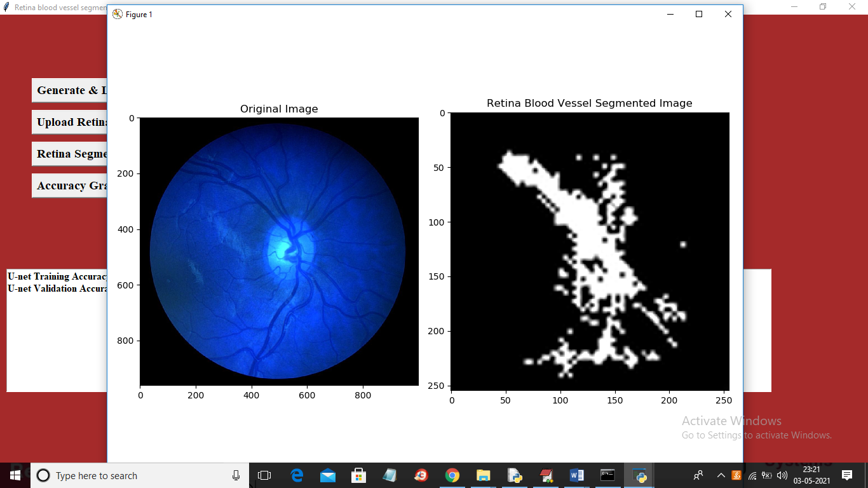Click the Retina Blood Vessel Segmented Image plot
This screenshot has height=488, width=868.
(589, 252)
